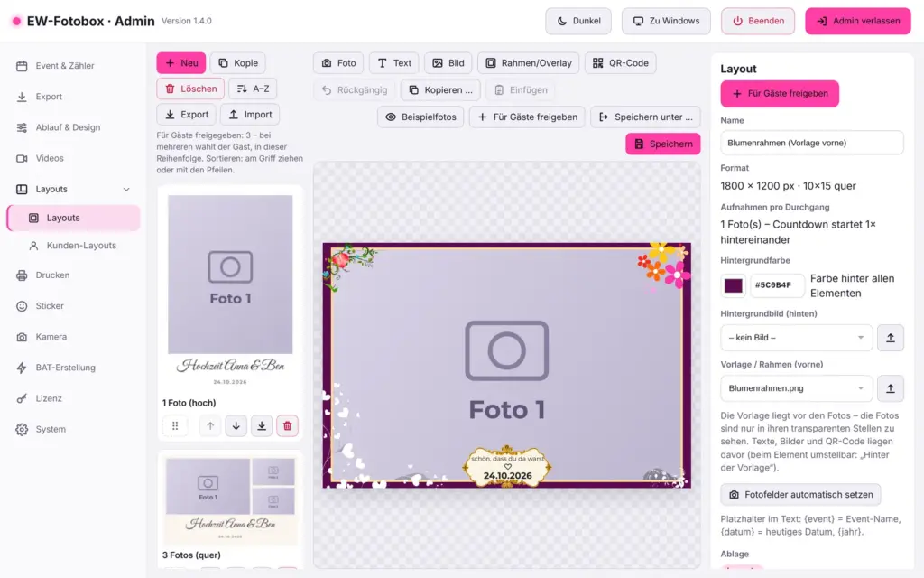Viewport: 924px width, 578px height.
Task: Click Speichern unter ...
Action: coord(646,117)
